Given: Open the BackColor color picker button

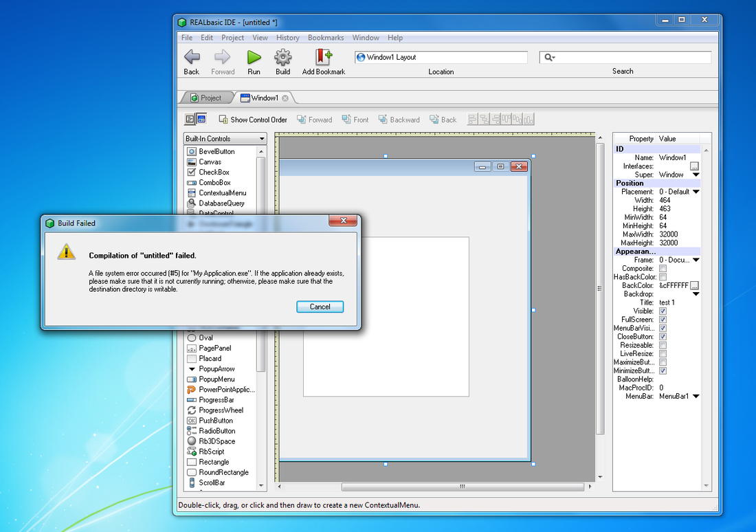Looking at the screenshot, I should point(694,285).
